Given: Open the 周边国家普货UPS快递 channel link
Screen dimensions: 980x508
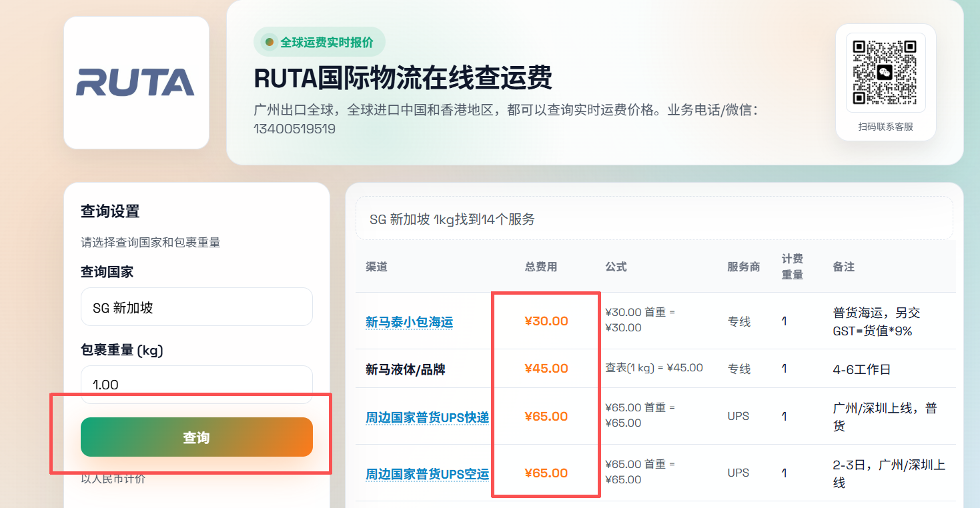Looking at the screenshot, I should (427, 417).
